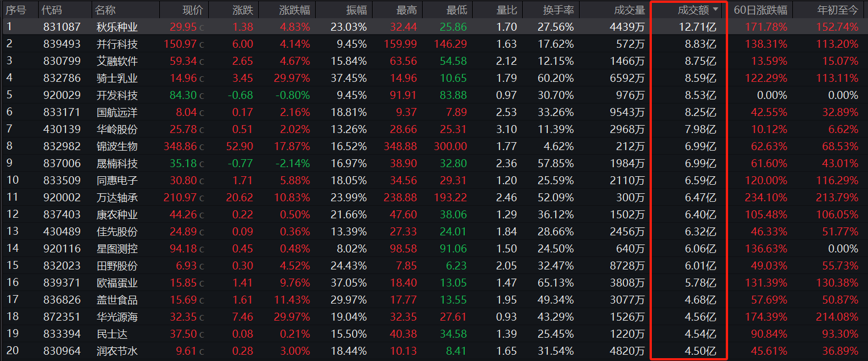This screenshot has width=868, height=361.
Task: Select stock 秋乐种业 in the list
Action: point(117,27)
